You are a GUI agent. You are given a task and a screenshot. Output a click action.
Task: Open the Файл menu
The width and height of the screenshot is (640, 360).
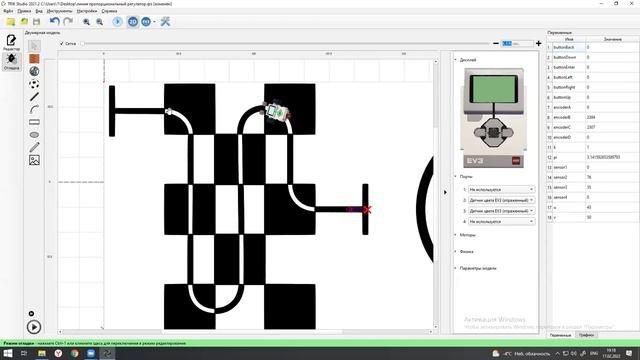click(x=8, y=11)
